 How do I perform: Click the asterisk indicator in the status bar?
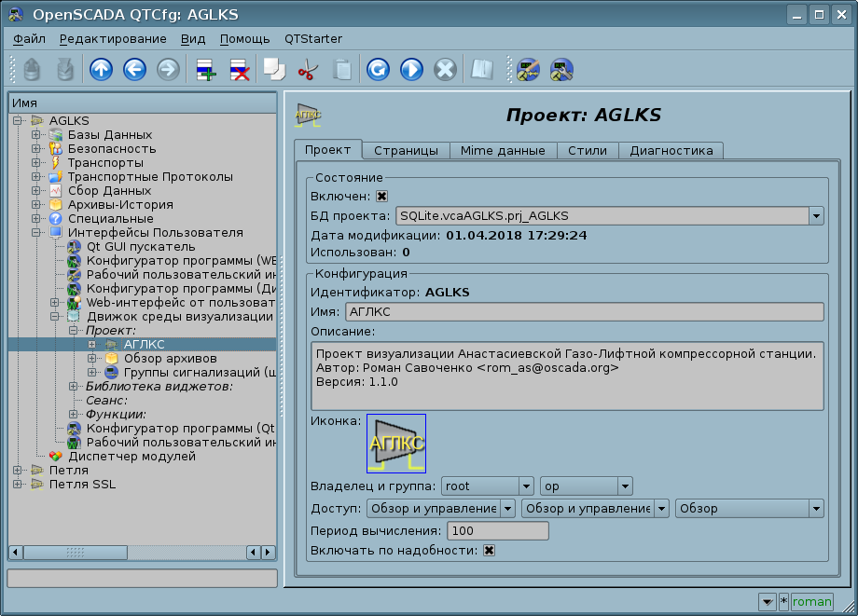coord(783,602)
